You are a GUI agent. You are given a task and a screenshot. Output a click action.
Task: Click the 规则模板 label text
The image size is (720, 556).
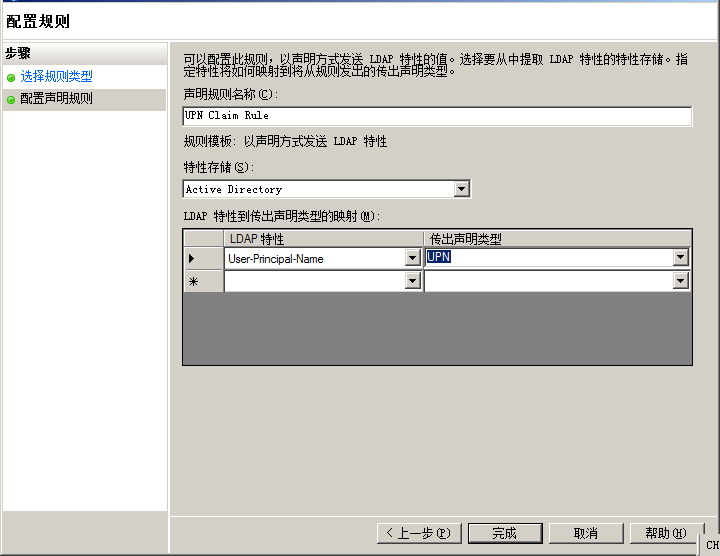[x=285, y=141]
